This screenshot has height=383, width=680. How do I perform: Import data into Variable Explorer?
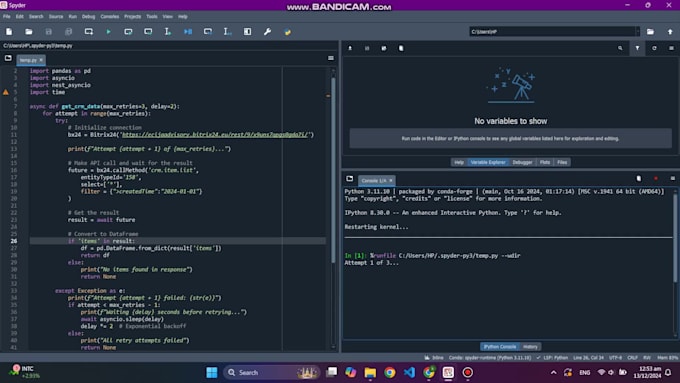(350, 48)
